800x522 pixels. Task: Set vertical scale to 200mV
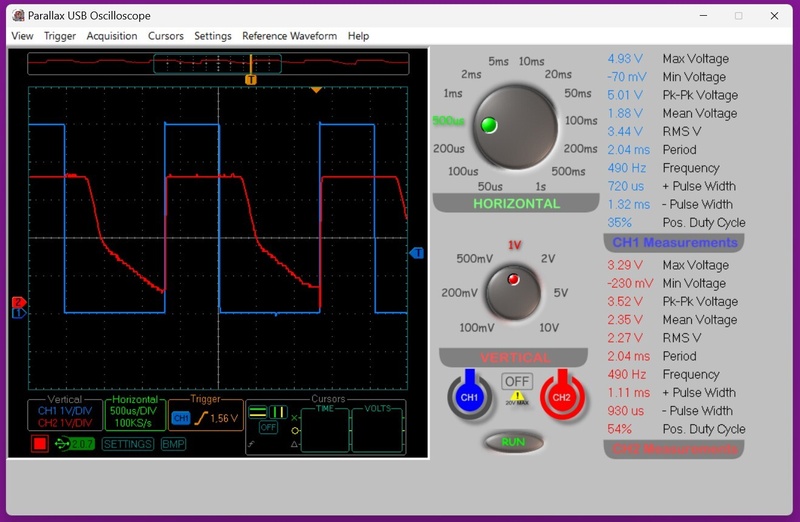tap(459, 293)
